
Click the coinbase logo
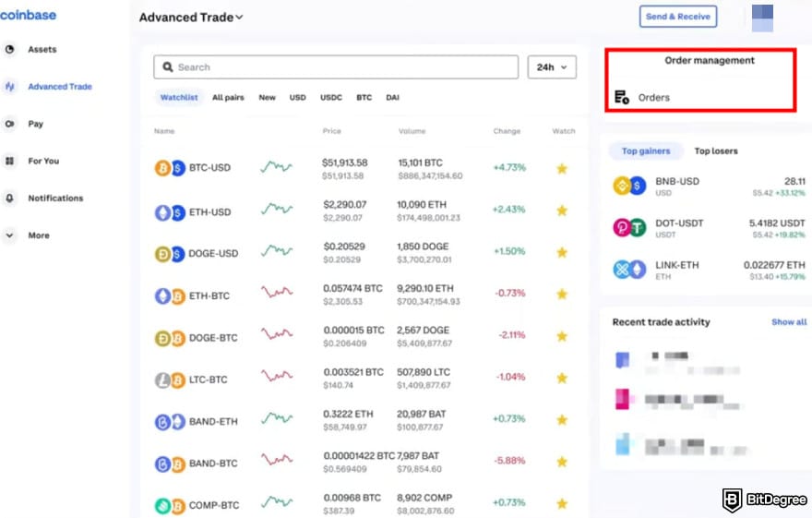(28, 15)
